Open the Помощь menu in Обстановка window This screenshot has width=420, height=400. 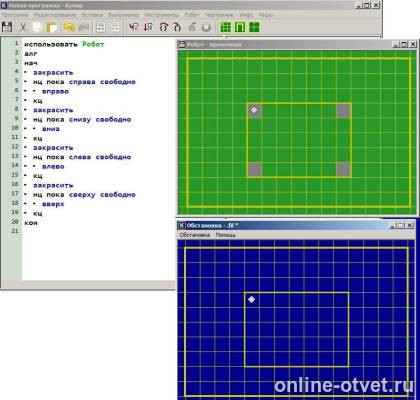tap(226, 235)
